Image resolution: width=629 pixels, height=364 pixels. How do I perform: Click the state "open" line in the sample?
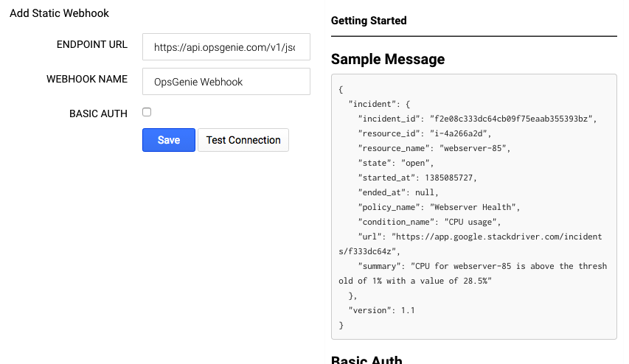click(x=396, y=163)
